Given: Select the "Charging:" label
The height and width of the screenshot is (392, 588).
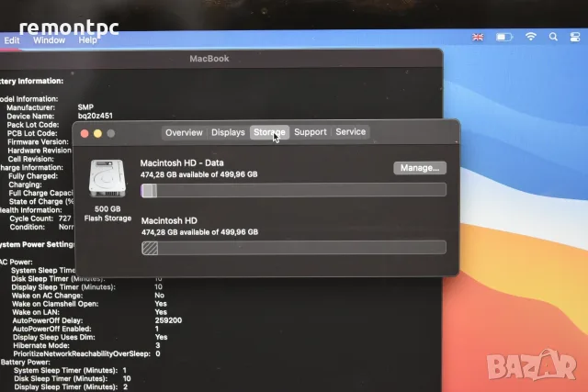Looking at the screenshot, I should pos(25,185).
